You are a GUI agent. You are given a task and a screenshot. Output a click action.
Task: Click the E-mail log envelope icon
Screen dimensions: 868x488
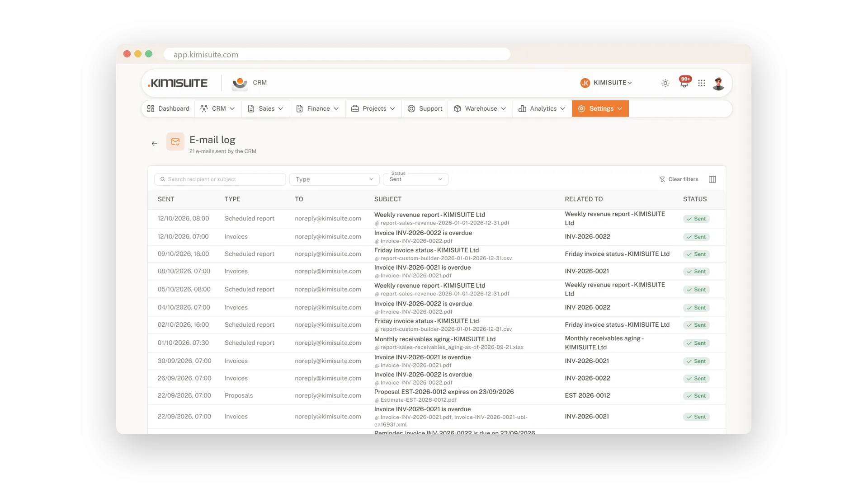pyautogui.click(x=175, y=141)
